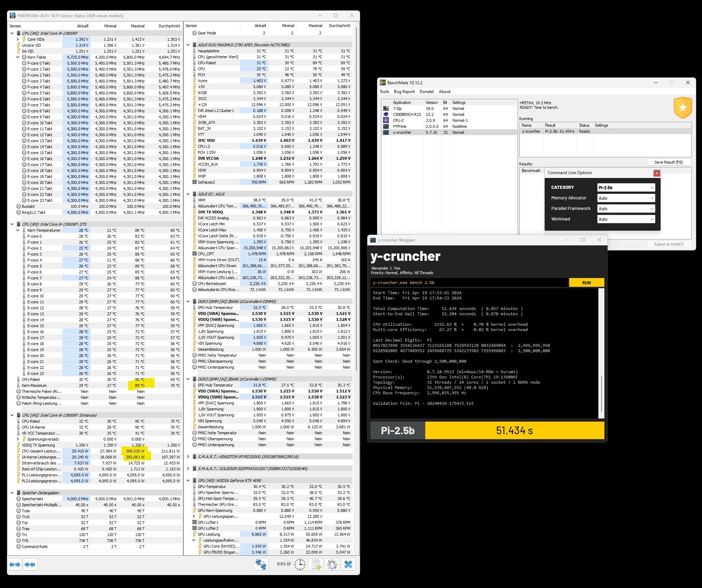This screenshot has height=588, width=702.
Task: Collapse the Kern-Takte tree node
Action: (18, 57)
